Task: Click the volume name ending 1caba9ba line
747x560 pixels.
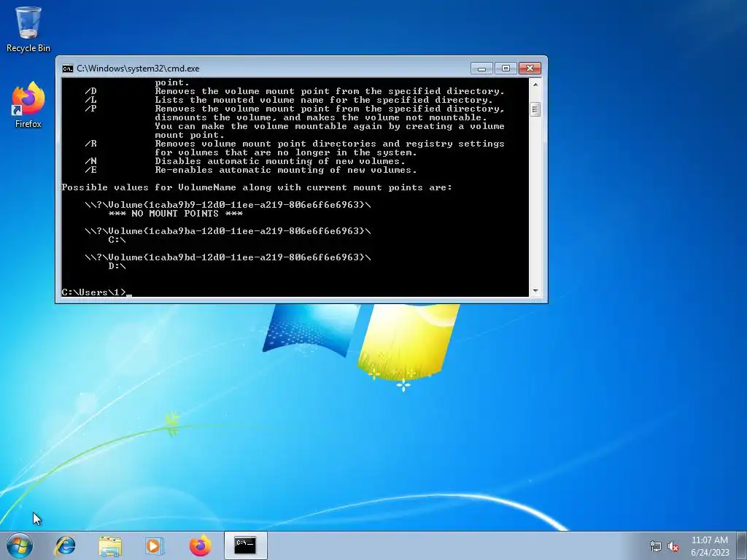Action: coord(228,231)
